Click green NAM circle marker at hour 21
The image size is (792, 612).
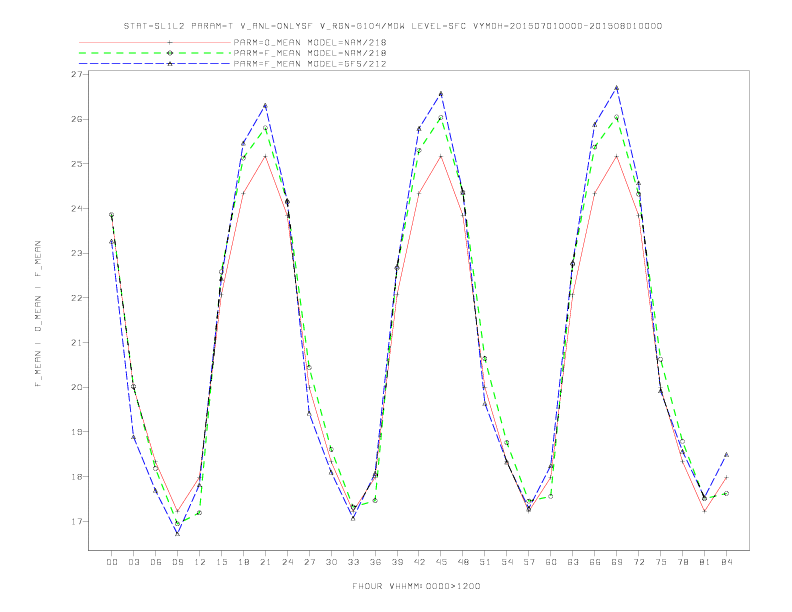265,128
